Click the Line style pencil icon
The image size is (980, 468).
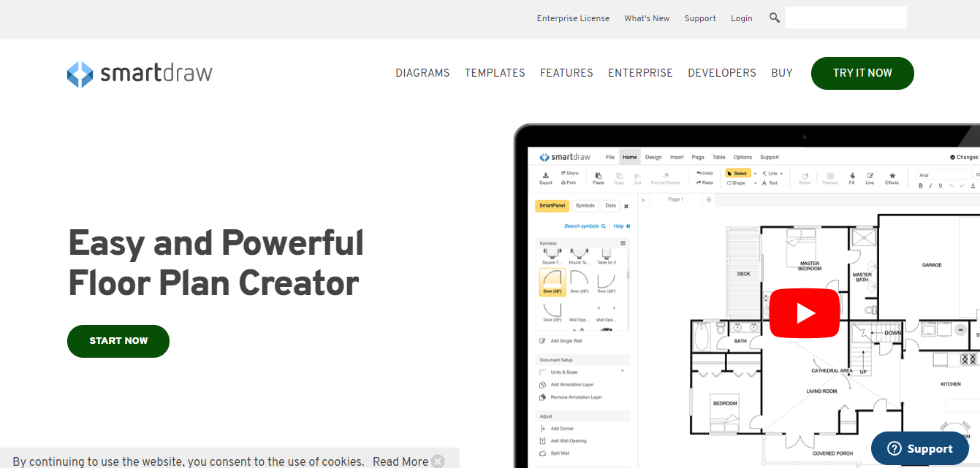tap(870, 178)
